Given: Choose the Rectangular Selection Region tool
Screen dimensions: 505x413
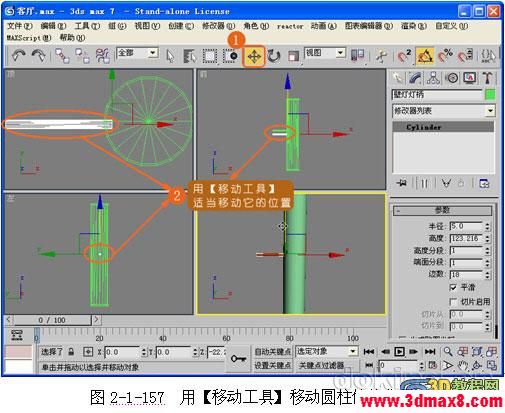Looking at the screenshot, I should tap(210, 56).
